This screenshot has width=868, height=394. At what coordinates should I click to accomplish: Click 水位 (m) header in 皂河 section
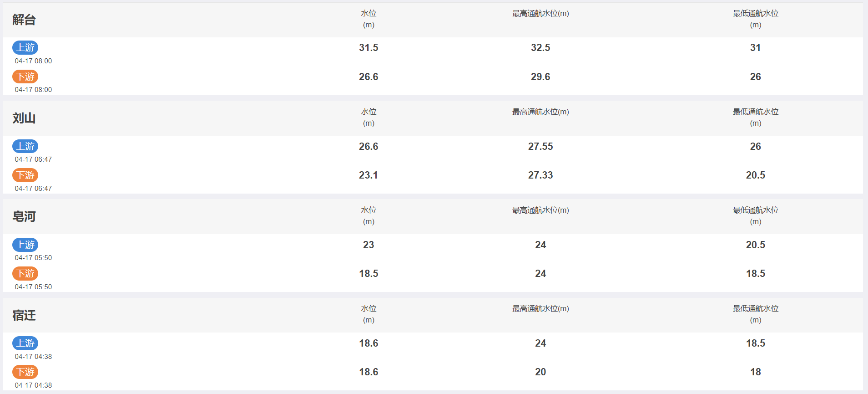pyautogui.click(x=368, y=215)
